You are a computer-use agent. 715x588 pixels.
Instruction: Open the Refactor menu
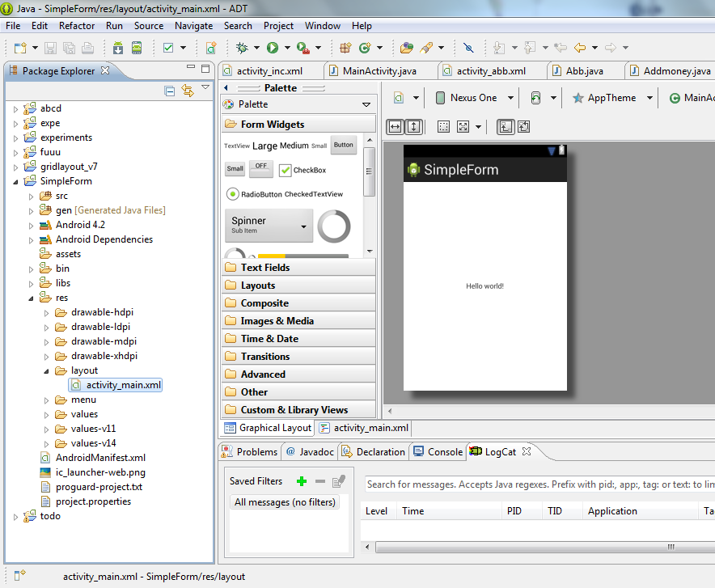coord(77,26)
